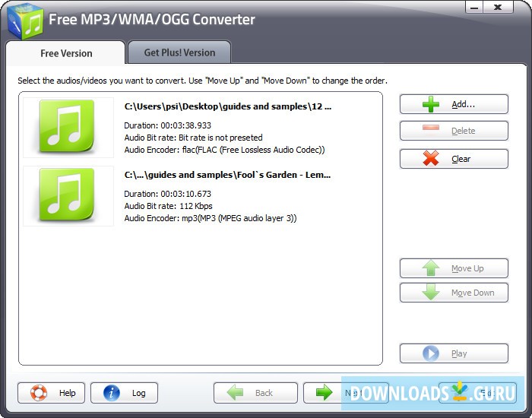Click Audio Encoder flac(FLAC) line
532x418 pixels.
225,150
